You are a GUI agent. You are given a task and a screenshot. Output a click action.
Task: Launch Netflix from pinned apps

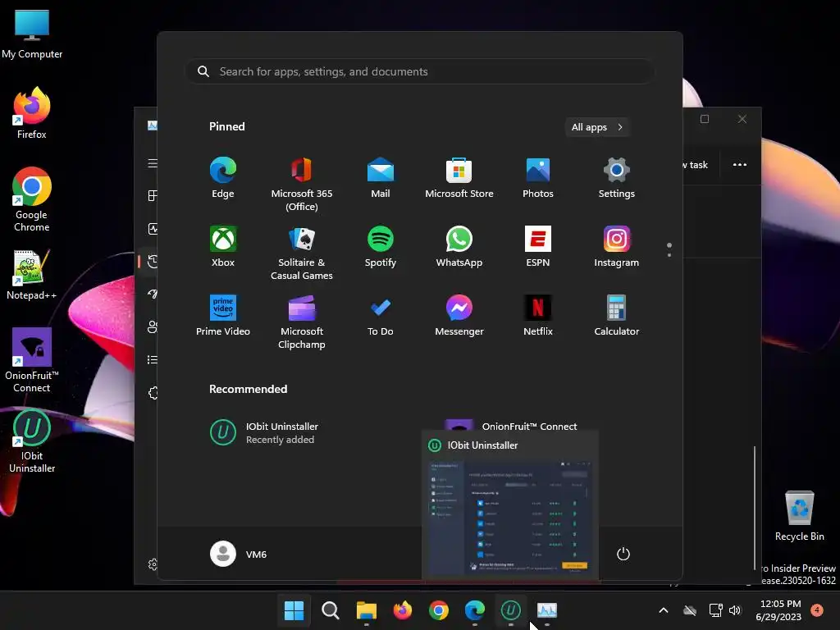pos(538,316)
